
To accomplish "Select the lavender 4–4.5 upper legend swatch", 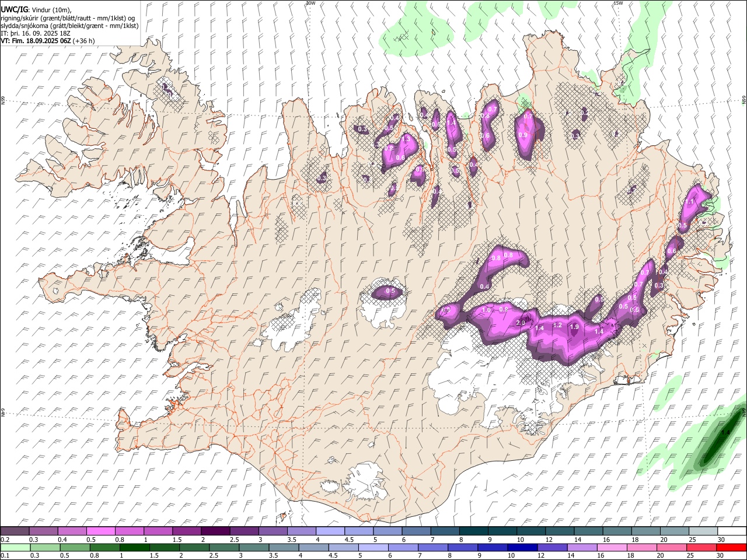I will coord(330,531).
